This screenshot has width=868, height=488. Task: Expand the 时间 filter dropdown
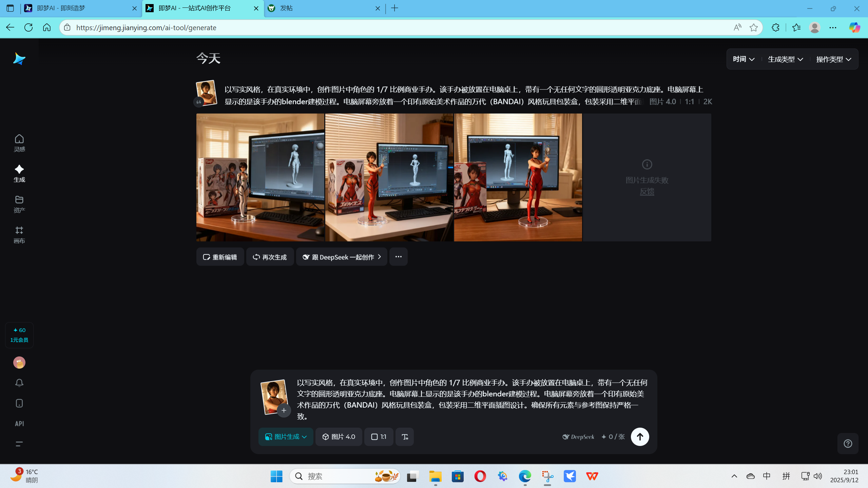744,59
